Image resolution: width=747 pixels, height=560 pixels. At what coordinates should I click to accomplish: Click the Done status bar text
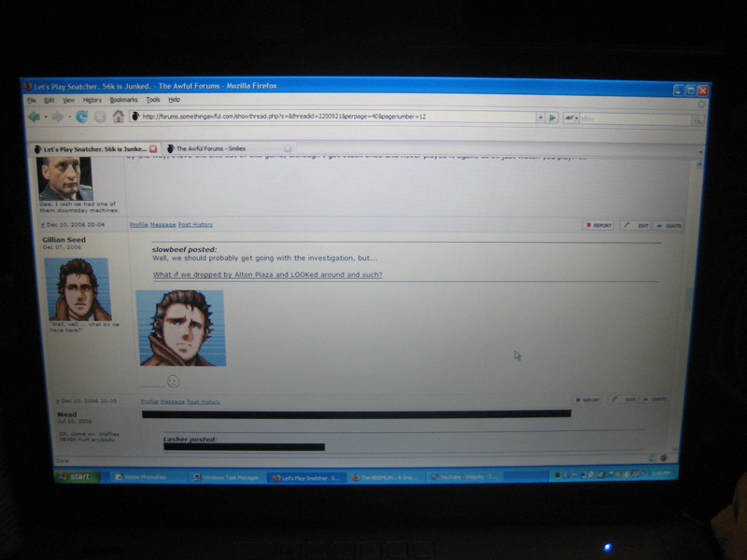(63, 460)
